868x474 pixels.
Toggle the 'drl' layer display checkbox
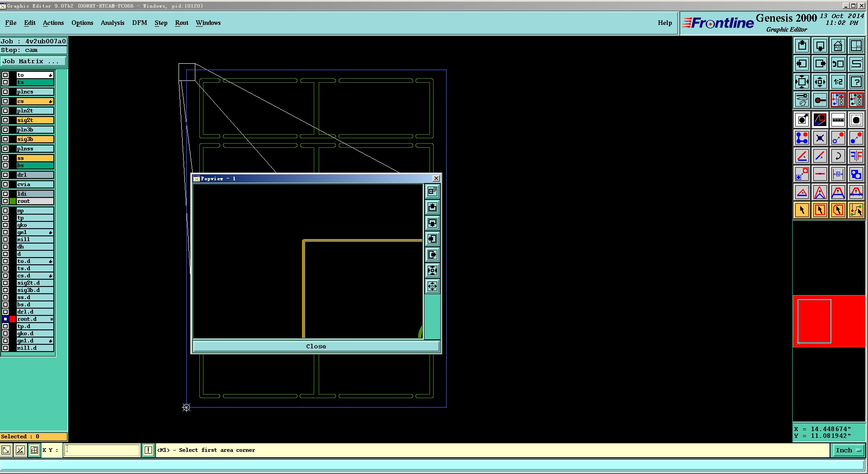pyautogui.click(x=5, y=175)
